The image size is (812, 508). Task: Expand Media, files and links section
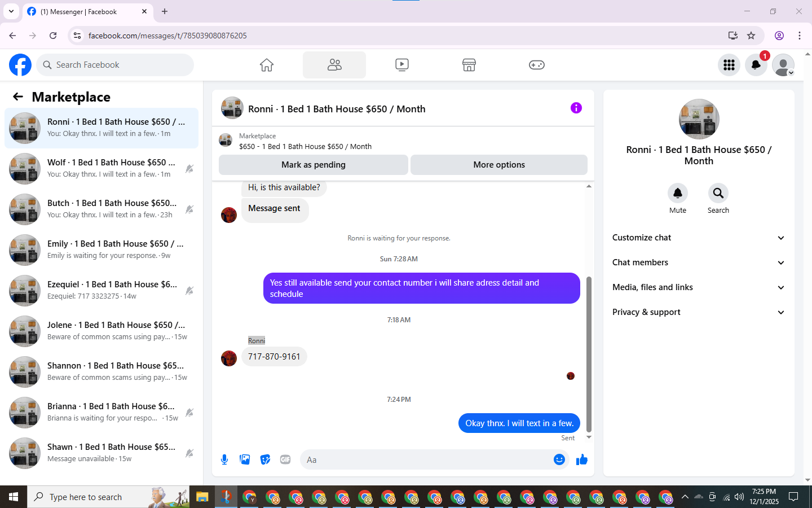[x=699, y=287]
